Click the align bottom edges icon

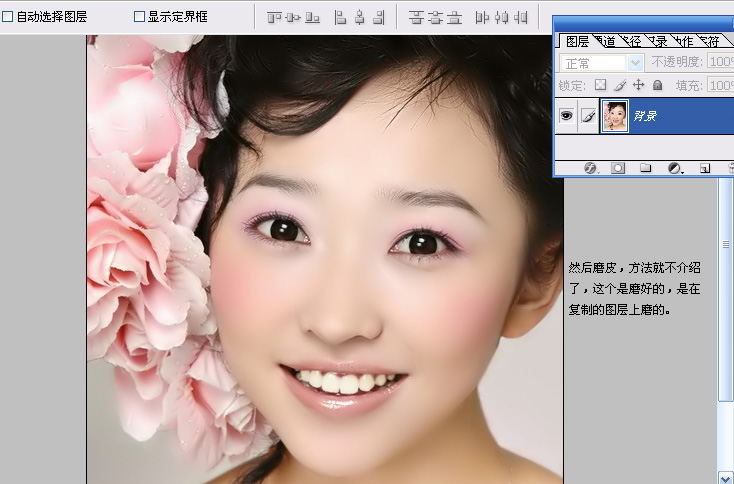(312, 18)
